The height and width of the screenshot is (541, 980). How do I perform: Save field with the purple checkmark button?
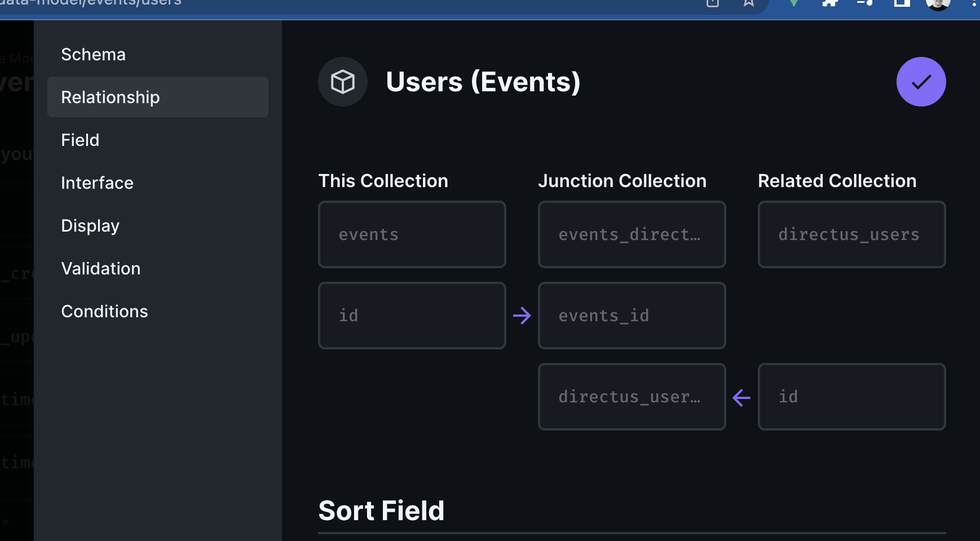921,82
